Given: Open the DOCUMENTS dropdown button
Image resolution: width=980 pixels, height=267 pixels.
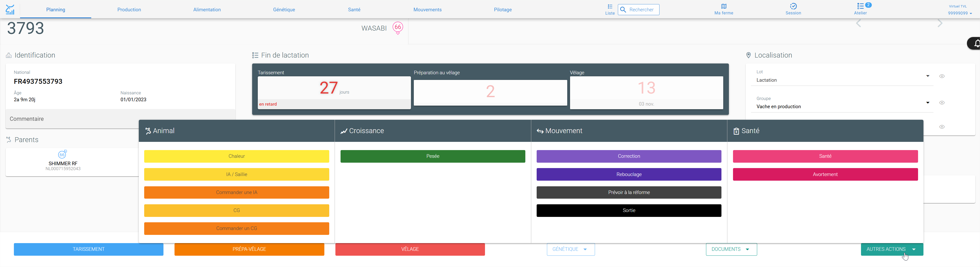Looking at the screenshot, I should pos(731,250).
